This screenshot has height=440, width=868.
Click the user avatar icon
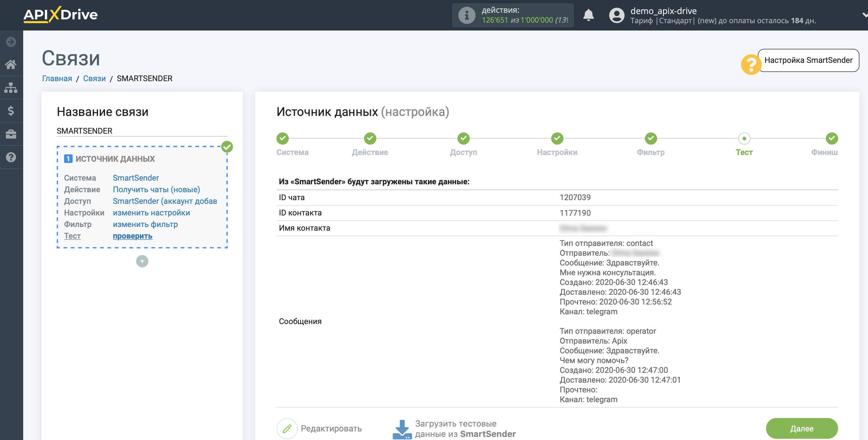617,16
